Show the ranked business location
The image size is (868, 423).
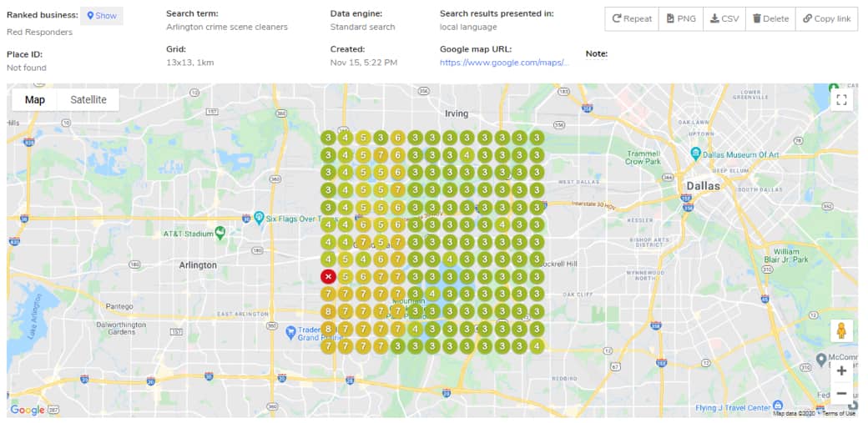pos(102,16)
